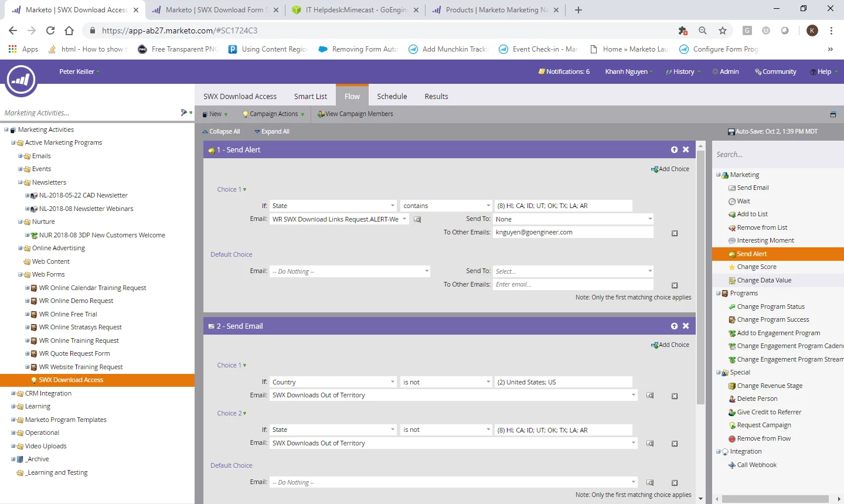Click the maximize panel icon in toolbar

[x=833, y=114]
